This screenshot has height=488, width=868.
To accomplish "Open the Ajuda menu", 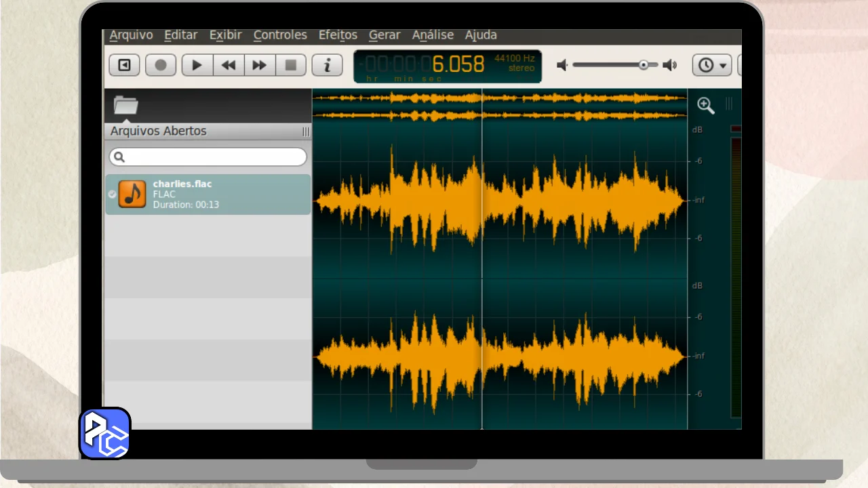I will tap(481, 35).
